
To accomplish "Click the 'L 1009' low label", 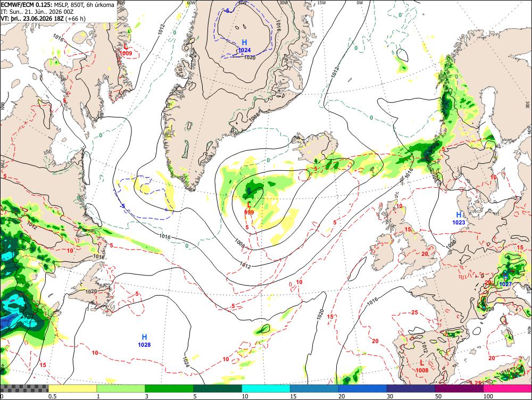I will coord(126,49).
